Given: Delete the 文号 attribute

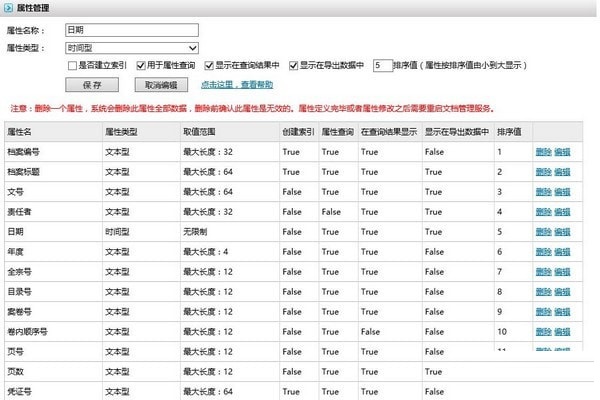Looking at the screenshot, I should 543,192.
